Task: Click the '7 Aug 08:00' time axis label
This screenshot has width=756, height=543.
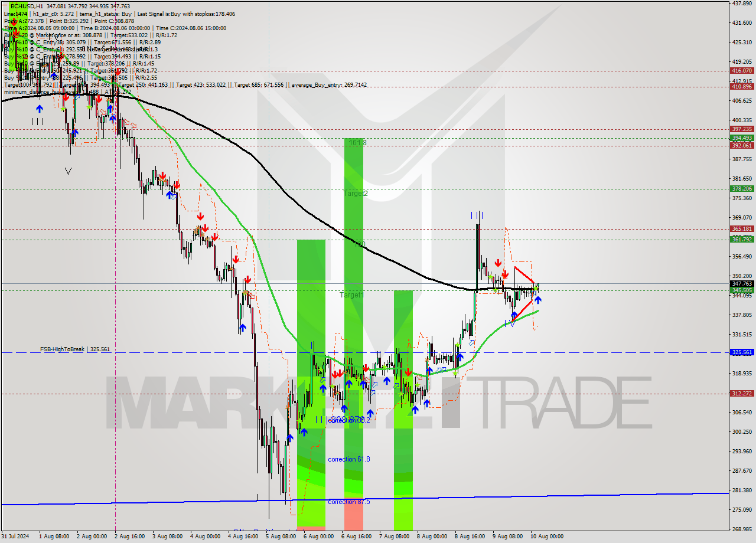Action: (x=393, y=537)
